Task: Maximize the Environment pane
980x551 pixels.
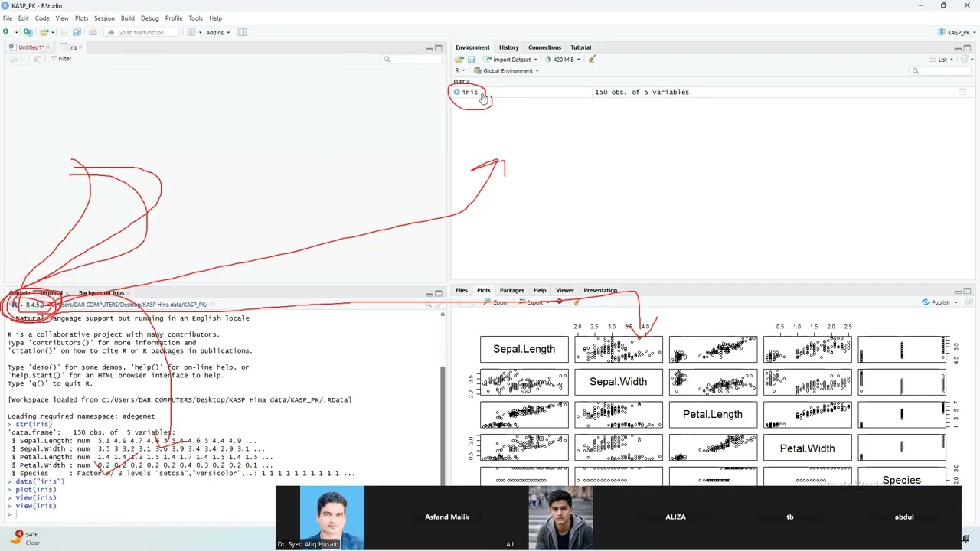Action: pyautogui.click(x=968, y=48)
